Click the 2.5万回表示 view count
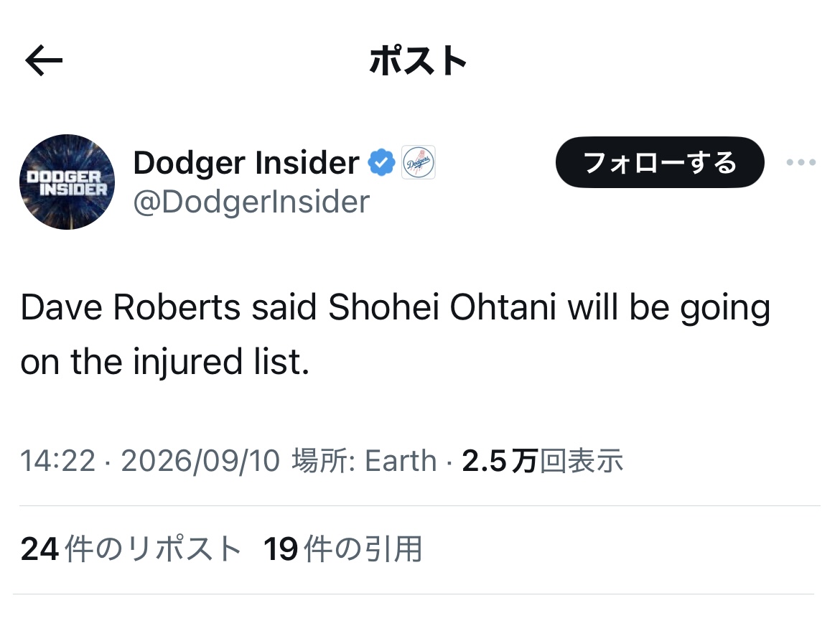The image size is (840, 621). pos(542,461)
